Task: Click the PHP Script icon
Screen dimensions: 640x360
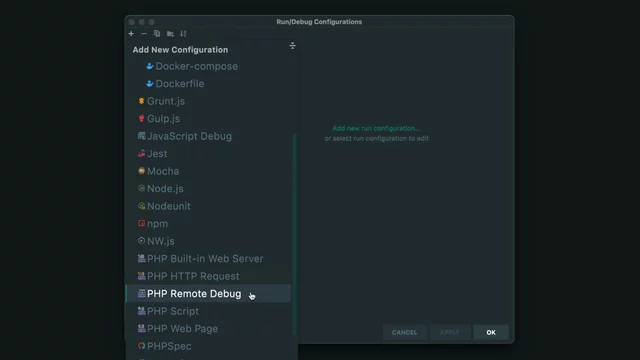Action: pyautogui.click(x=141, y=311)
